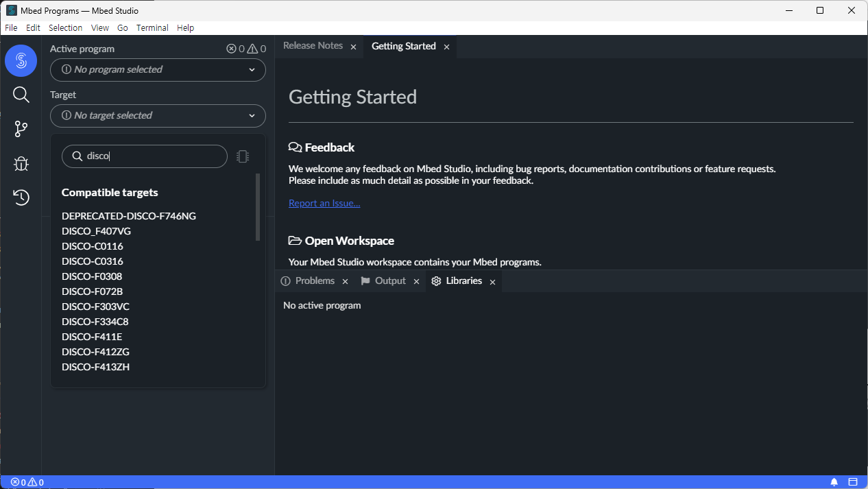Open the File menu
This screenshot has width=868, height=489.
pyautogui.click(x=11, y=28)
